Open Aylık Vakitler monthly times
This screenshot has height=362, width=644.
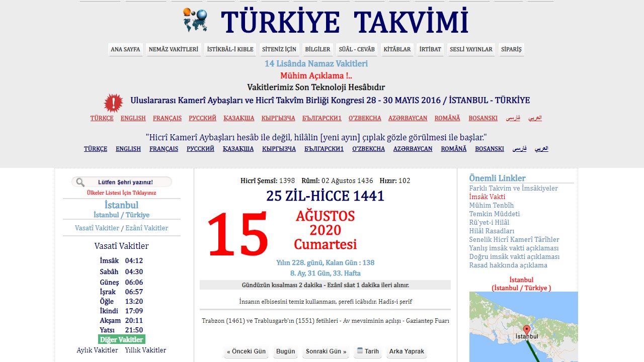click(98, 350)
